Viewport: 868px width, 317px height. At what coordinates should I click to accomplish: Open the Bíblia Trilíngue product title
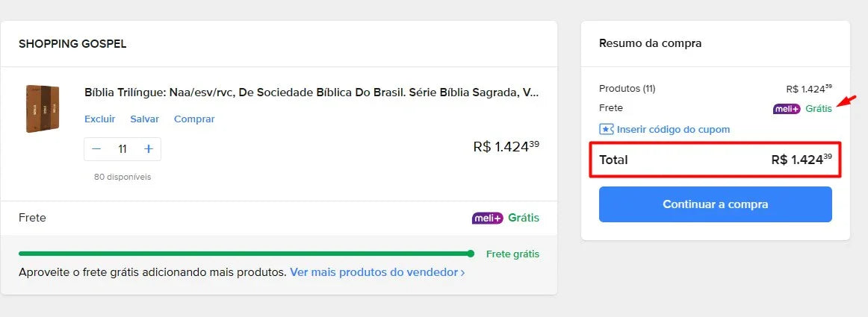click(x=311, y=92)
